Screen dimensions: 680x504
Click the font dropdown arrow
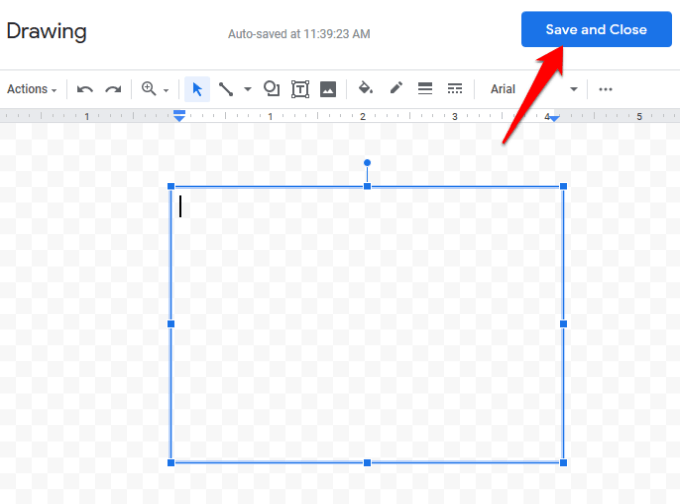point(574,89)
